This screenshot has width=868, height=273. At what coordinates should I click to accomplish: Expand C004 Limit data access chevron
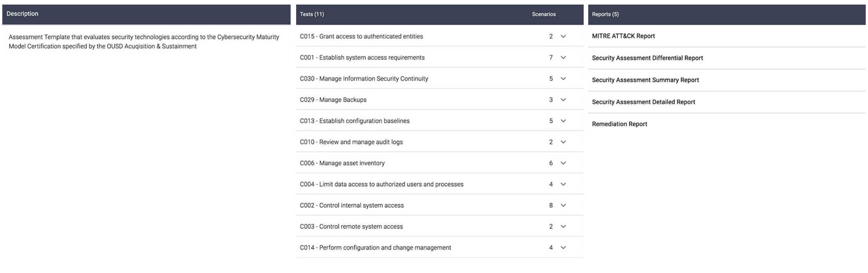pos(563,184)
